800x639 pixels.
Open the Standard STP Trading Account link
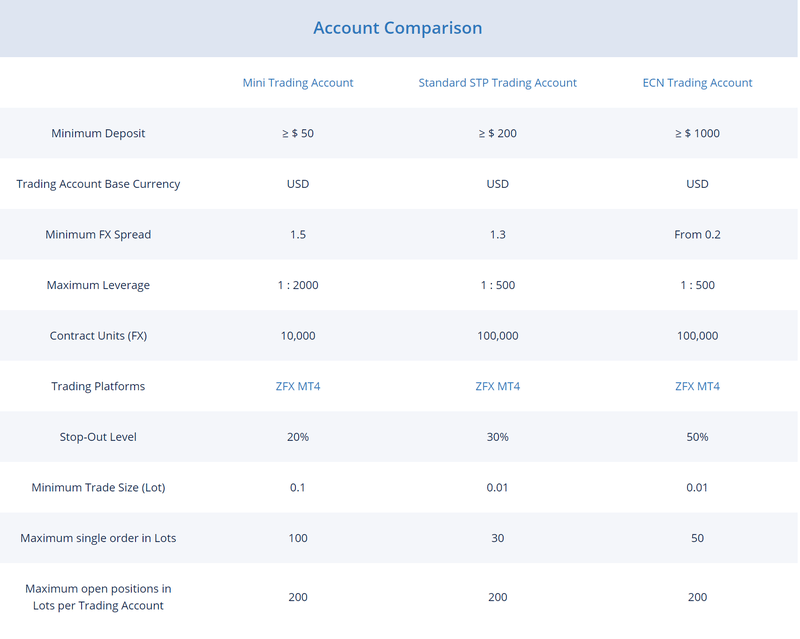point(497,83)
